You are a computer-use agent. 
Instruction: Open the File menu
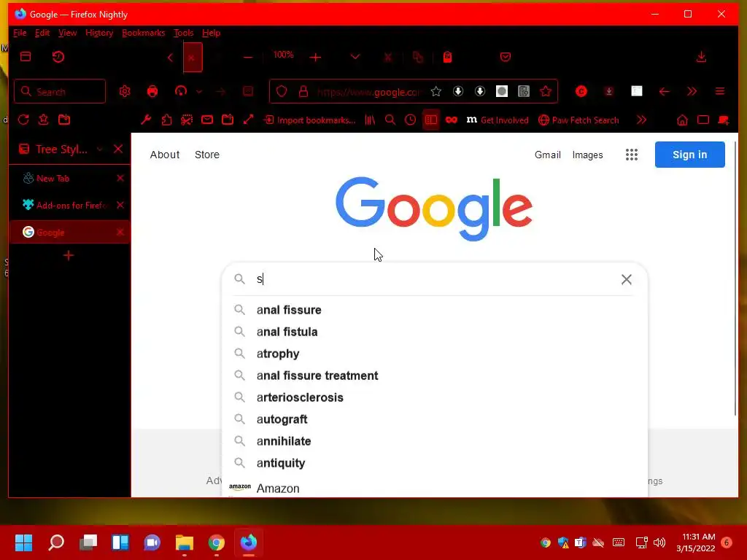click(20, 33)
